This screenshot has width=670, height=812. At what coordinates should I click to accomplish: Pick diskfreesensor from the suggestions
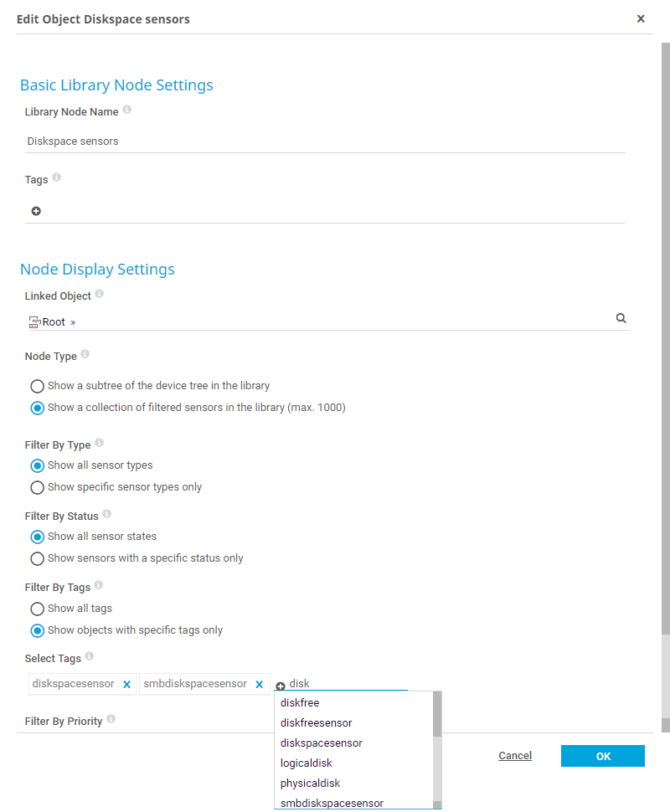316,723
